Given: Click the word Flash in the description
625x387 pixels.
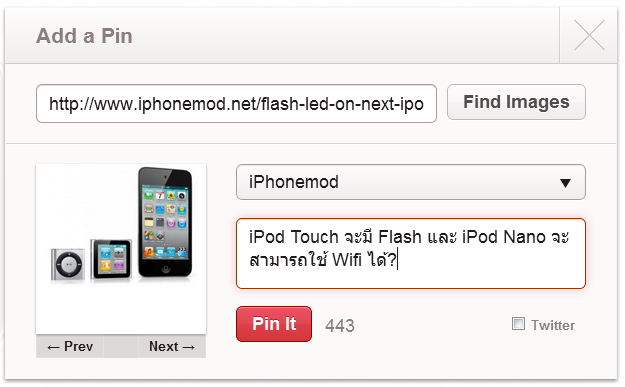Looking at the screenshot, I should [x=400, y=237].
